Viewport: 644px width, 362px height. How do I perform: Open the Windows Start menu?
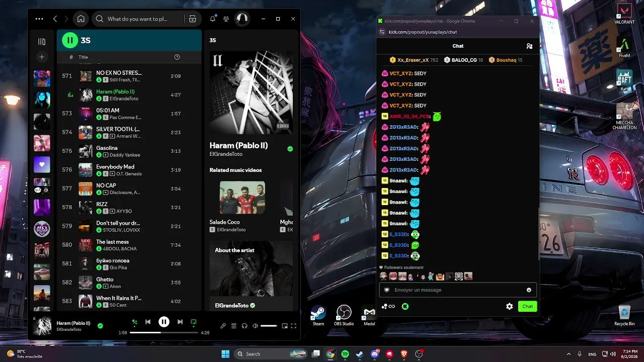(225, 354)
